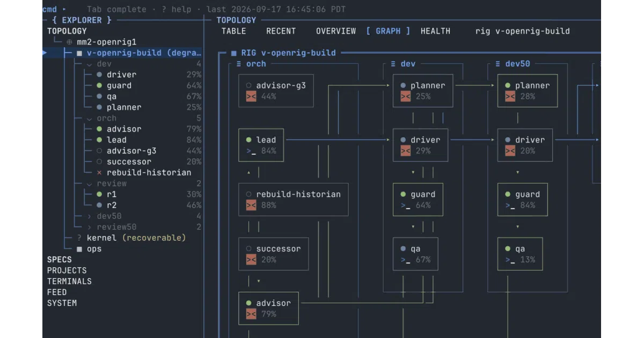This screenshot has width=644, height=338.
Task: Select the planner node in dev column
Action: coord(423,91)
